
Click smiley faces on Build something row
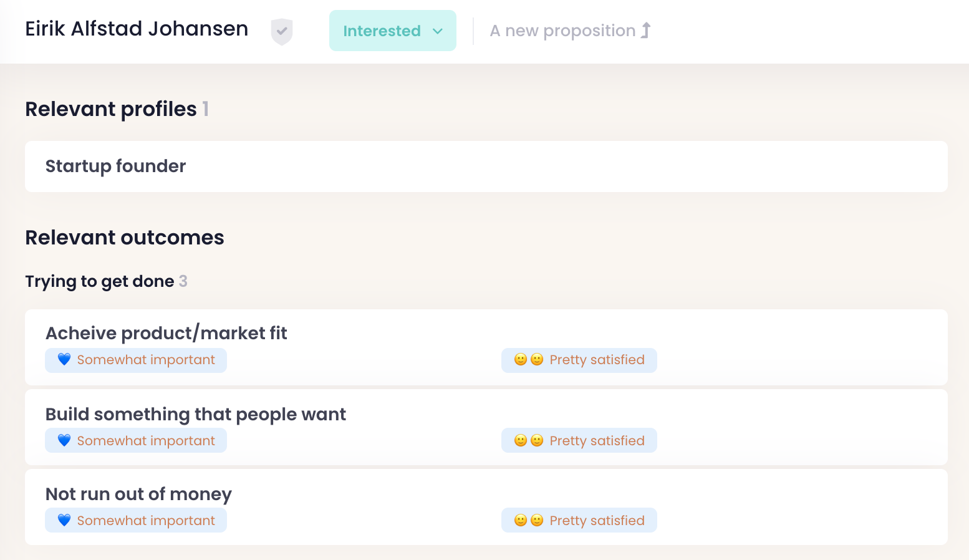tap(529, 440)
